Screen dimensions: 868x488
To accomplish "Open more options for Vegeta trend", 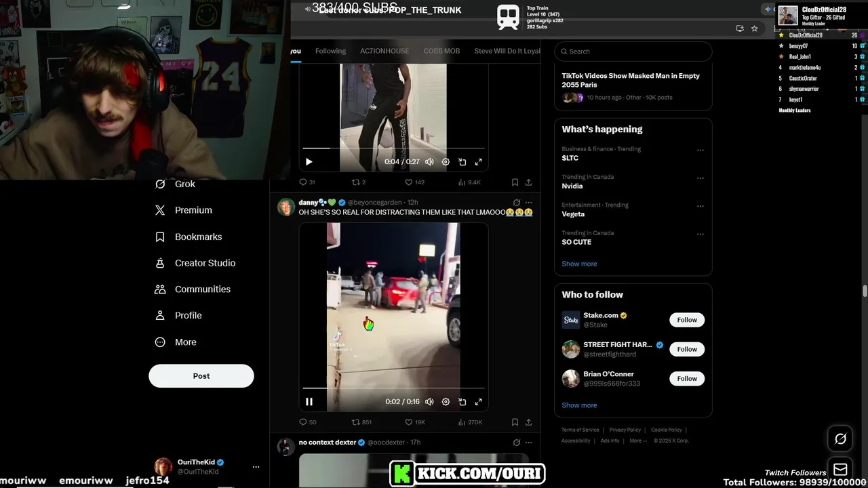I will [701, 206].
